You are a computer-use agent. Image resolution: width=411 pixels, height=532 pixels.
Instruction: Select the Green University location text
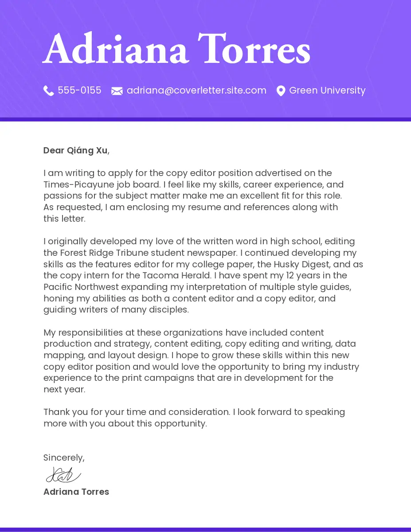tap(327, 90)
